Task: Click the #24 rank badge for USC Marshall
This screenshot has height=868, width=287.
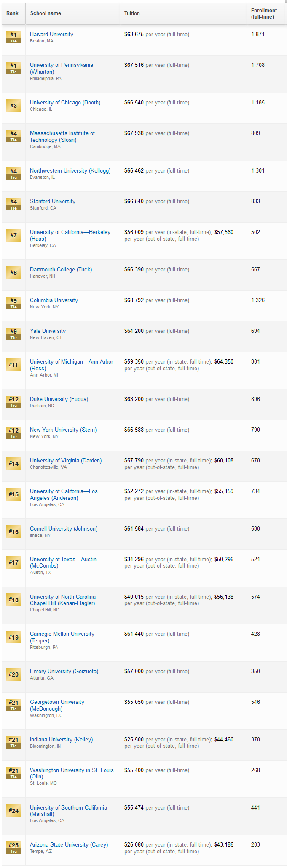Action: (x=13, y=810)
